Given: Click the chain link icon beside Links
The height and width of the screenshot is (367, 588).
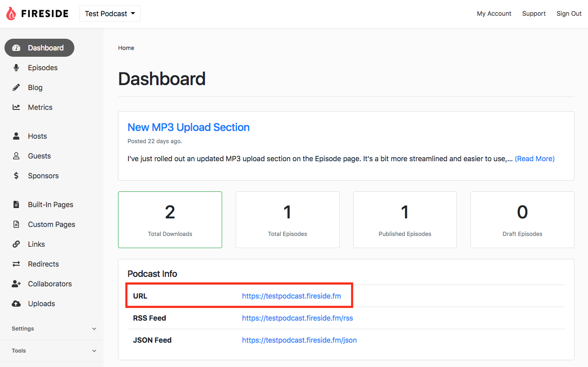Looking at the screenshot, I should (x=16, y=244).
